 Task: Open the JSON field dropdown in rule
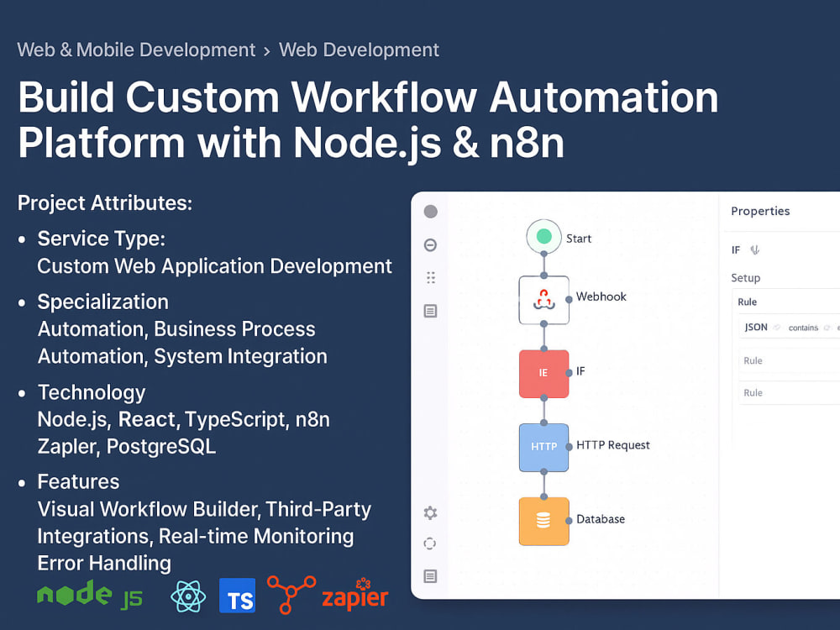761,327
